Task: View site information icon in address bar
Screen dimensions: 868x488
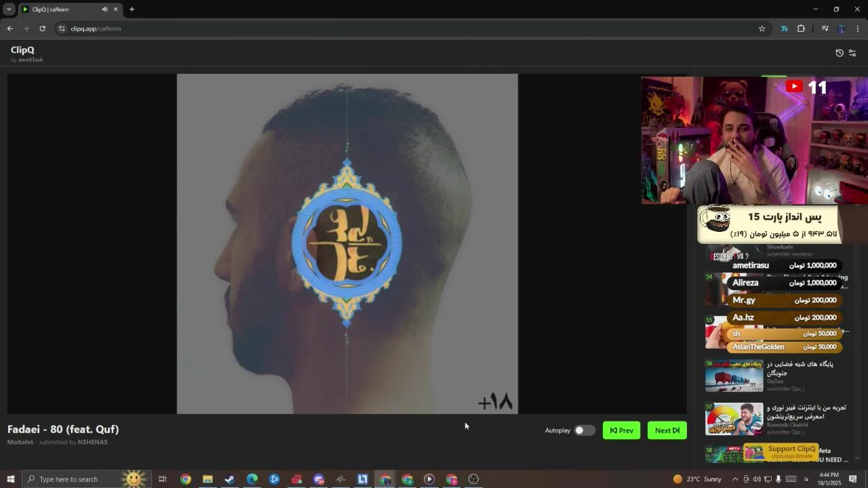Action: coord(62,28)
